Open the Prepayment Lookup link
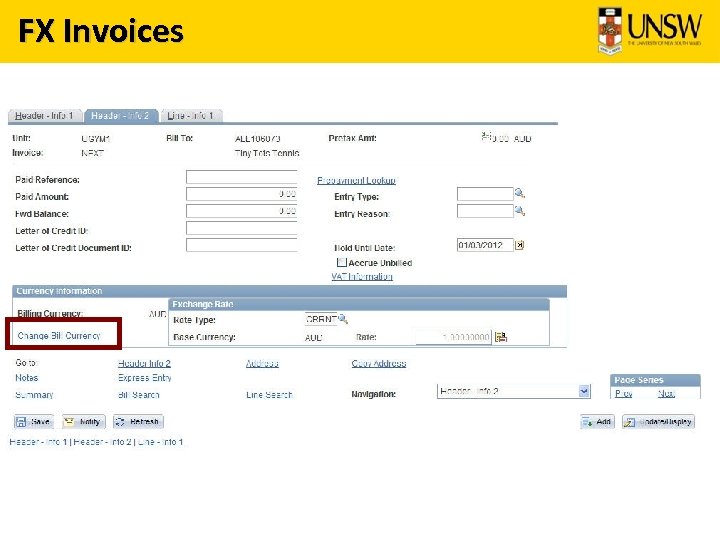 356,180
